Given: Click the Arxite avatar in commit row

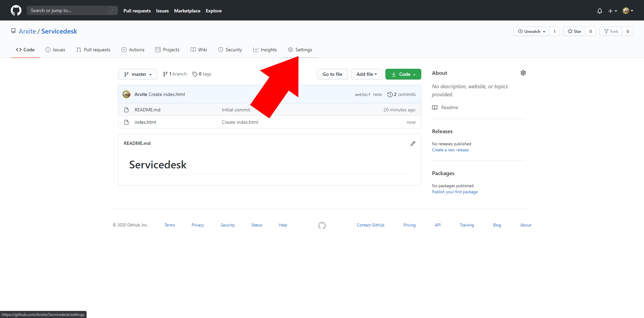Looking at the screenshot, I should (126, 94).
